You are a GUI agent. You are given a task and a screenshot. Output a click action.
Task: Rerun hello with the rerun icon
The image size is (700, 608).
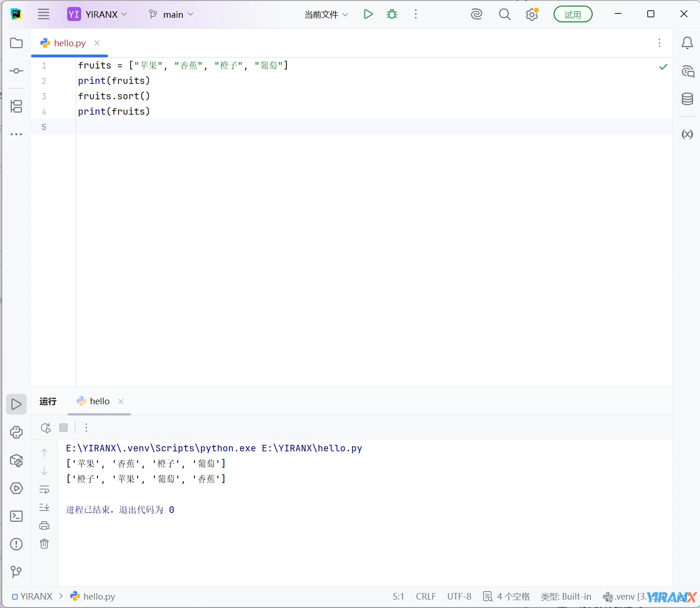(46, 428)
